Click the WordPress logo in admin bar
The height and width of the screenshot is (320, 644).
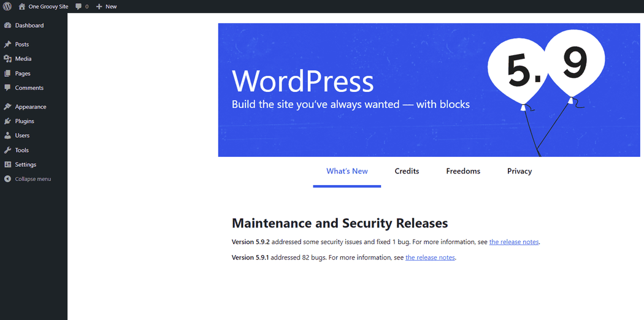[7, 6]
